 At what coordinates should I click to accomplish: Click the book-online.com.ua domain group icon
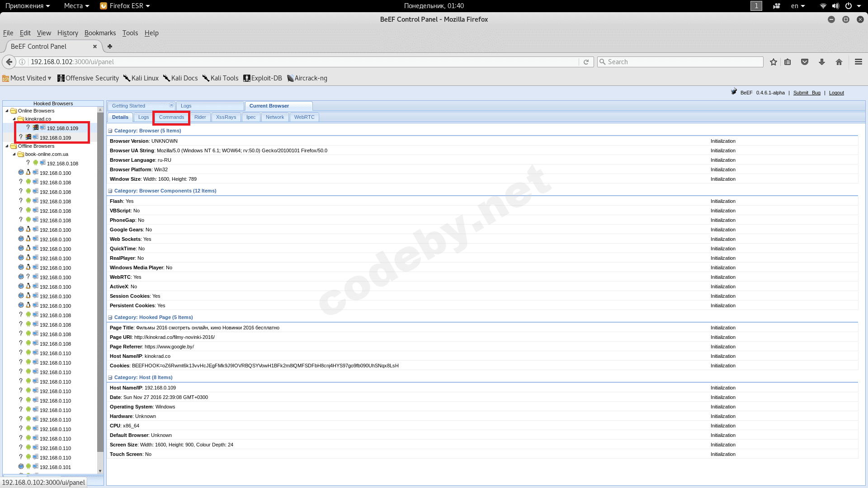coord(20,154)
